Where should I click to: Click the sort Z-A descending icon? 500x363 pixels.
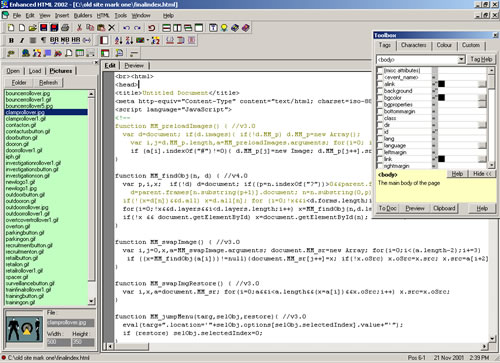click(x=129, y=40)
